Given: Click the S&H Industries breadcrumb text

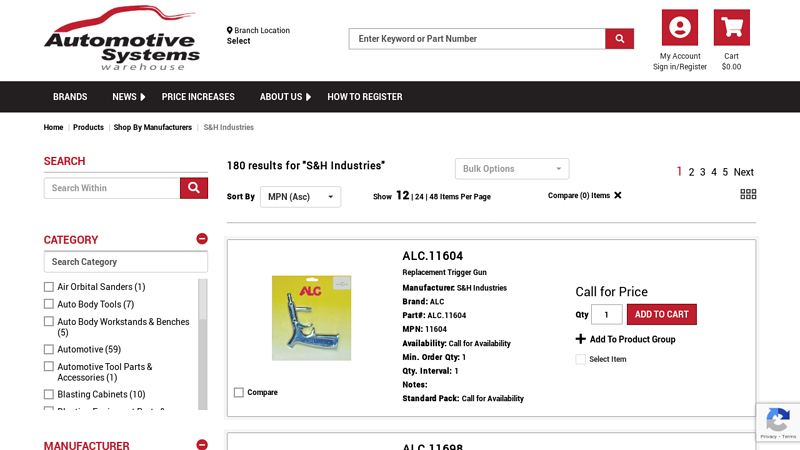Looking at the screenshot, I should coord(229,127).
